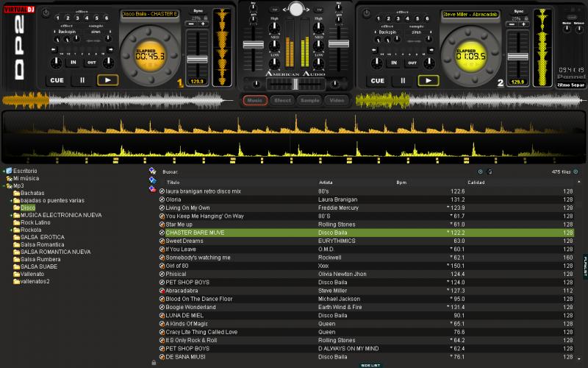Screen dimensions: 588x368
Task: Click the disc icon beside Sweet Dreams
Action: click(162, 241)
